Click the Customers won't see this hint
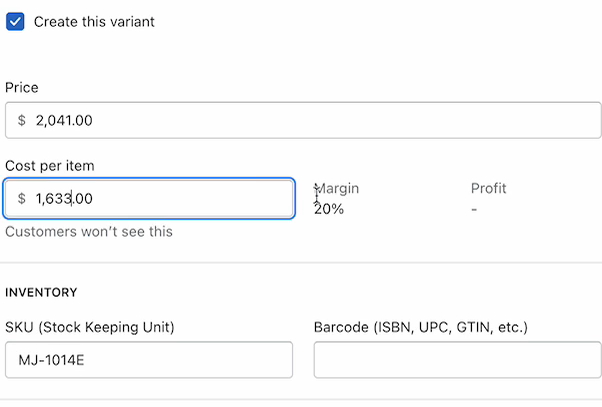 pyautogui.click(x=89, y=232)
